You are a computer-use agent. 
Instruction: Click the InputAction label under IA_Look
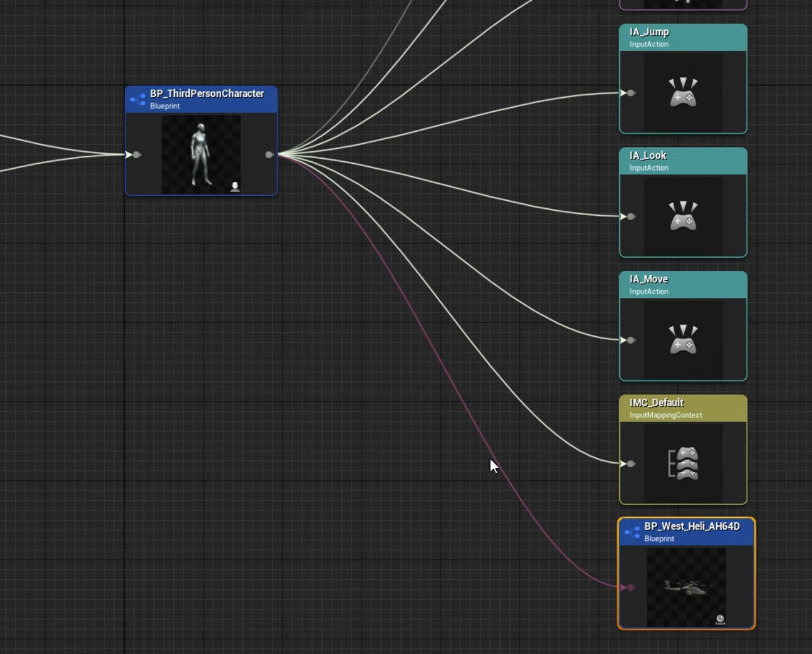pyautogui.click(x=649, y=168)
